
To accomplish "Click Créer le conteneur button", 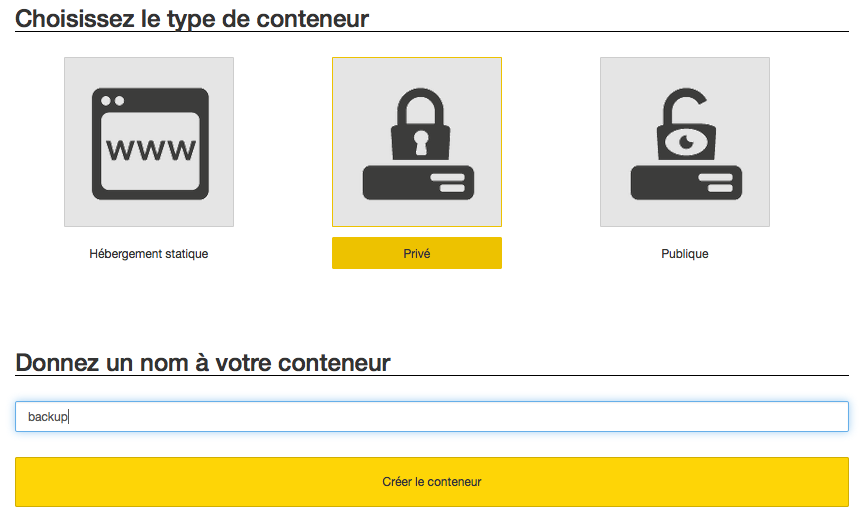I will pos(432,482).
